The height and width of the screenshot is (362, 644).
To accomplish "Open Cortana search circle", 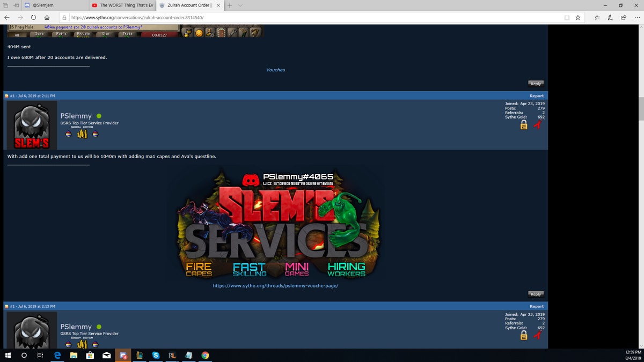I will [24, 355].
